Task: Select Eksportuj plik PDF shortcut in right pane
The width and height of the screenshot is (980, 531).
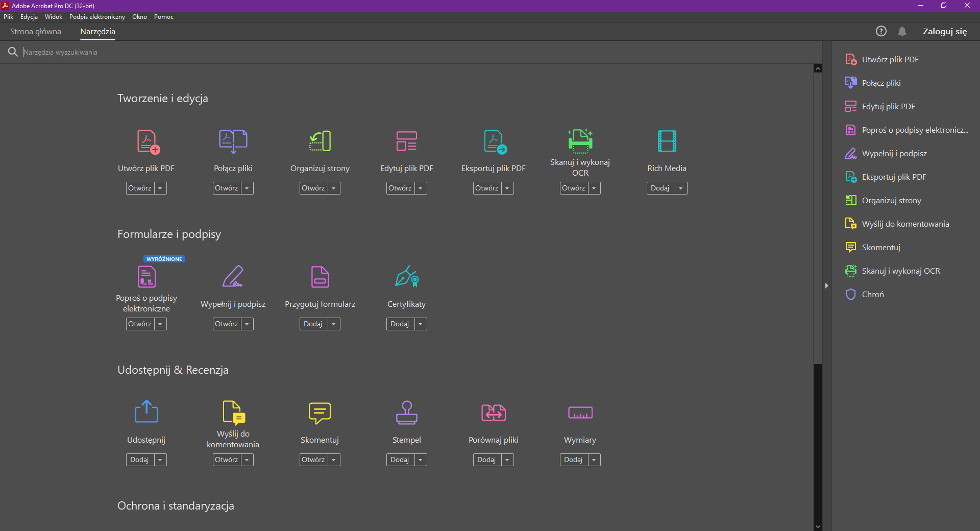Action: [x=886, y=177]
